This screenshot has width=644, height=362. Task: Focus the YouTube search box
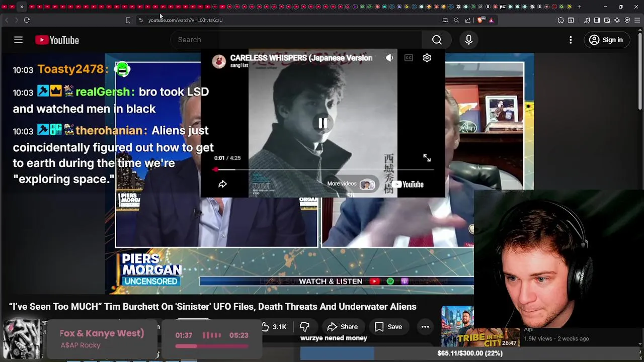[297, 40]
